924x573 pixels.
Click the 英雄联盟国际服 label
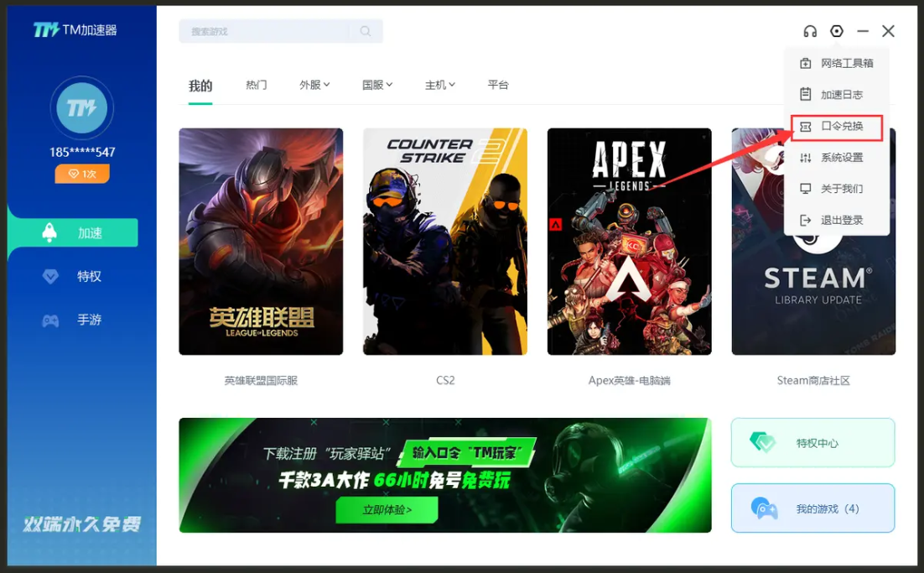[x=261, y=381]
